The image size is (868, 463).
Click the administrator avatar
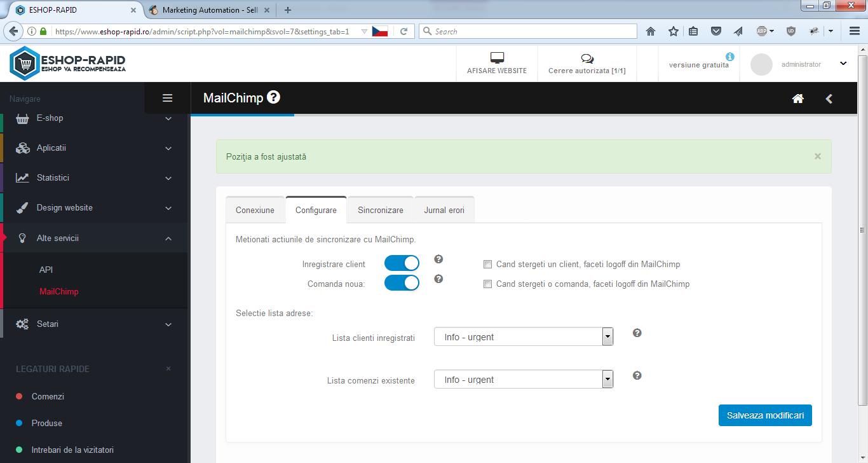pyautogui.click(x=761, y=64)
